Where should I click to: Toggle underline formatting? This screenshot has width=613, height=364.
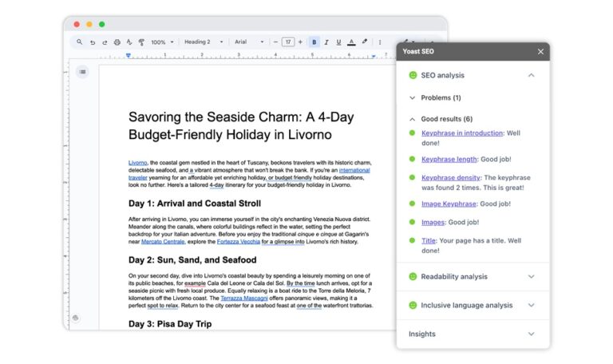(338, 42)
